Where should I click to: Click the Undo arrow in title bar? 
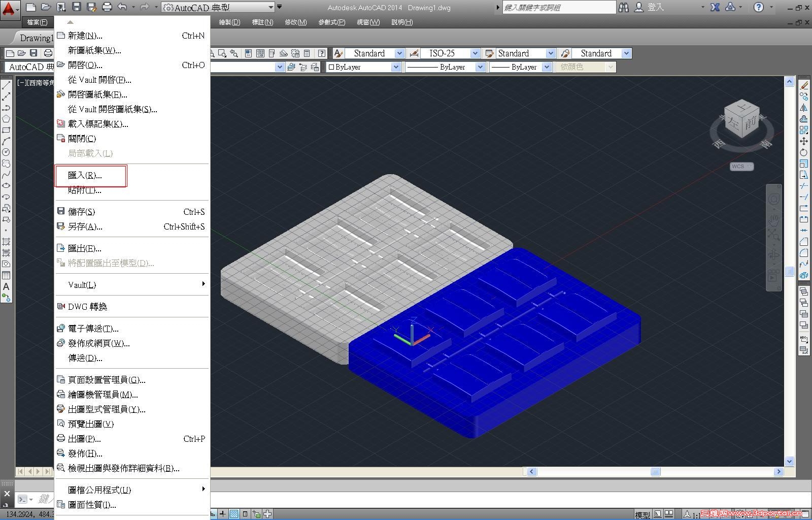click(122, 7)
